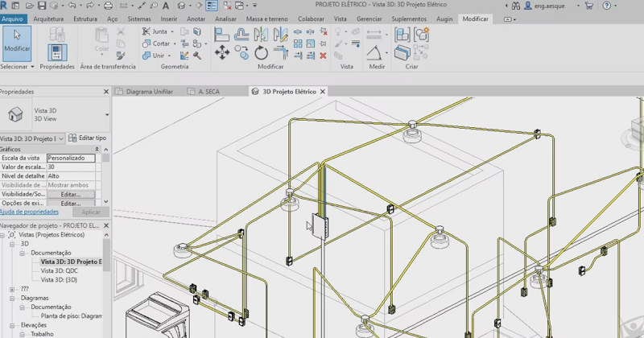This screenshot has width=644, height=338.
Task: Expand the ??? tree node
Action: pyautogui.click(x=12, y=289)
